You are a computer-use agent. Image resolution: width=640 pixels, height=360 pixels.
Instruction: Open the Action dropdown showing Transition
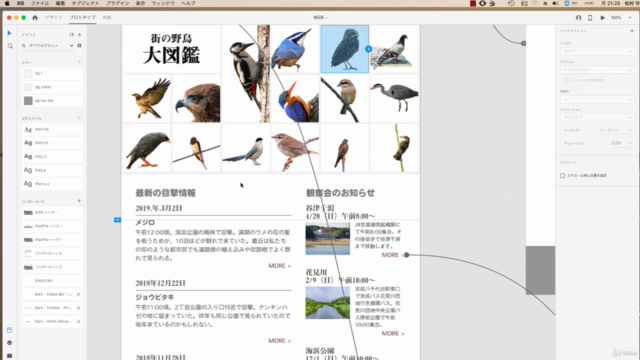pyautogui.click(x=597, y=70)
